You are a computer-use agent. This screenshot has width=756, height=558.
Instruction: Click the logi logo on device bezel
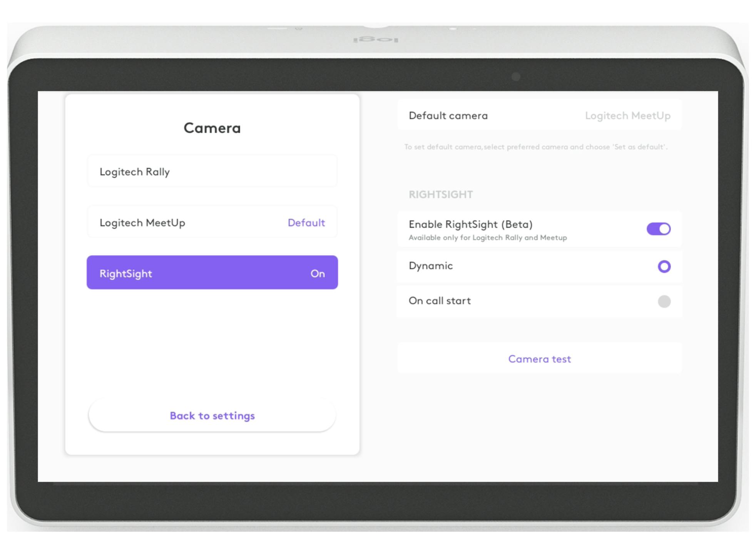coord(375,40)
